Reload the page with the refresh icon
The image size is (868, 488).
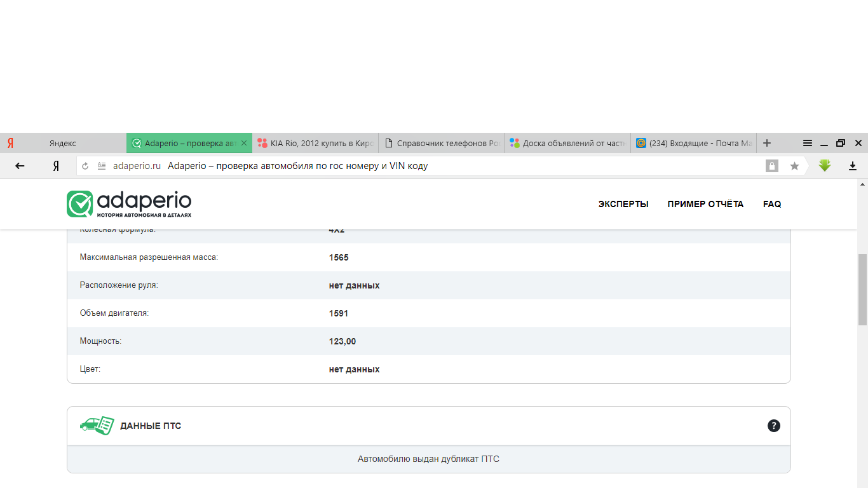pos(85,166)
